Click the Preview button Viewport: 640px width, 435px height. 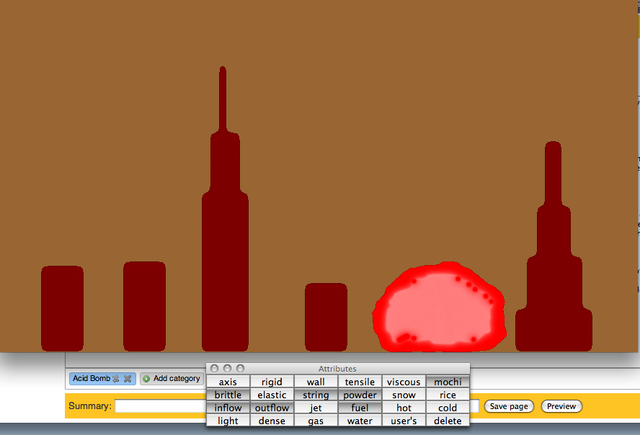coord(561,406)
